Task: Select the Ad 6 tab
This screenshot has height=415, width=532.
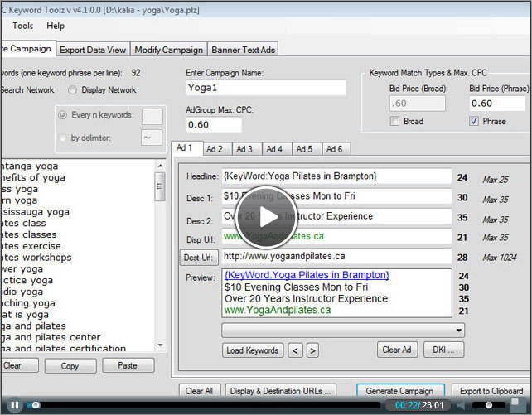Action: coord(335,149)
